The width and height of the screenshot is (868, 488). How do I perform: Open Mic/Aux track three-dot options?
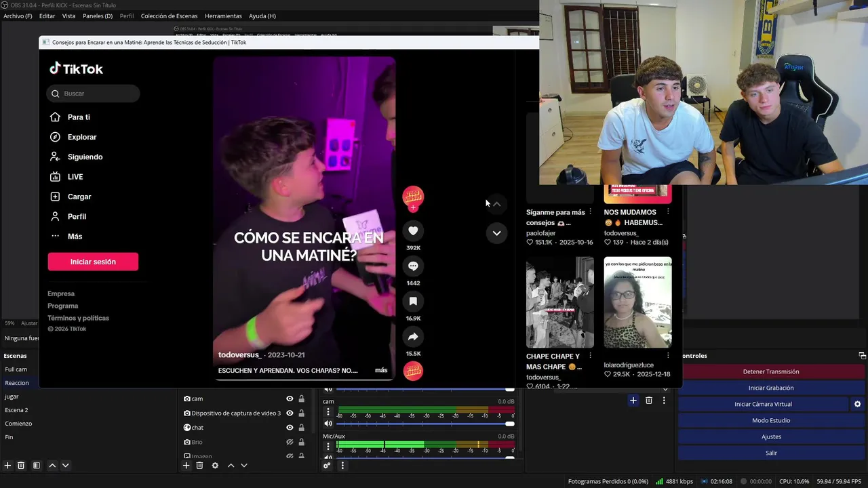(x=328, y=447)
